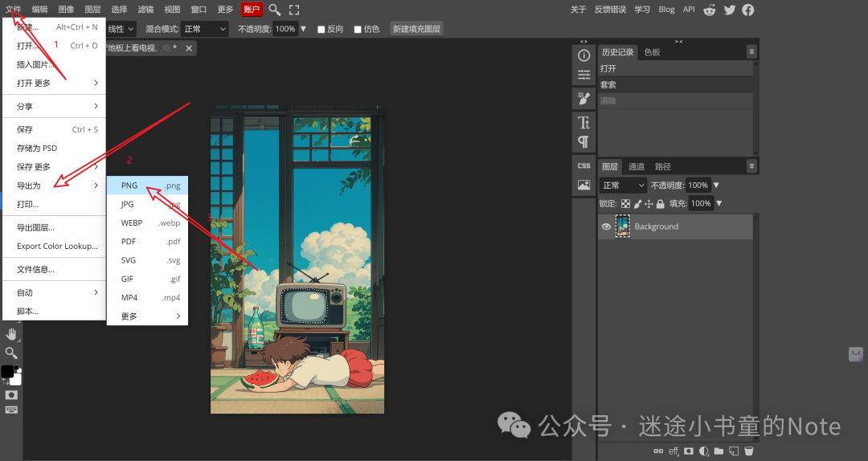Open the Blog link
The height and width of the screenshot is (461, 868).
point(666,10)
